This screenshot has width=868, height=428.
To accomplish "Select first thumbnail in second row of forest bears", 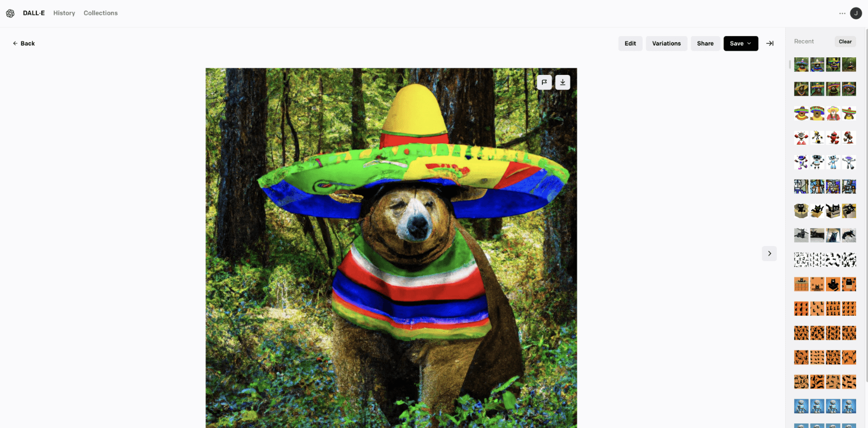I will tap(801, 89).
